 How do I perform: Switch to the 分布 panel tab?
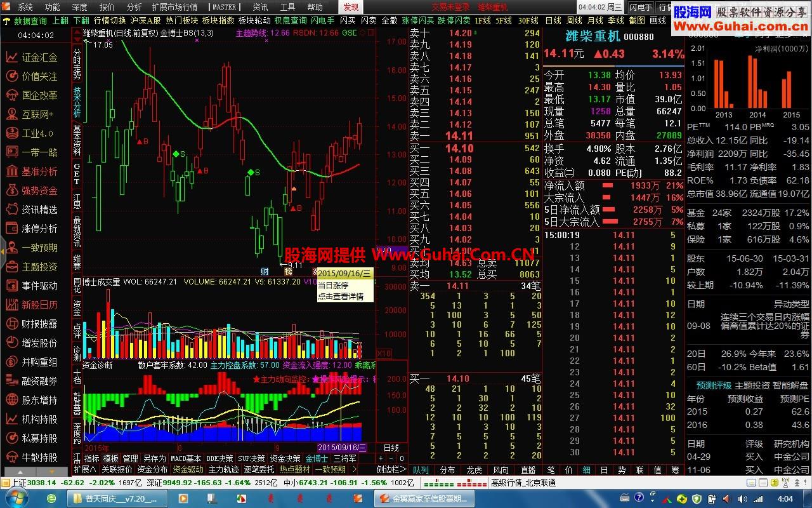tap(447, 470)
